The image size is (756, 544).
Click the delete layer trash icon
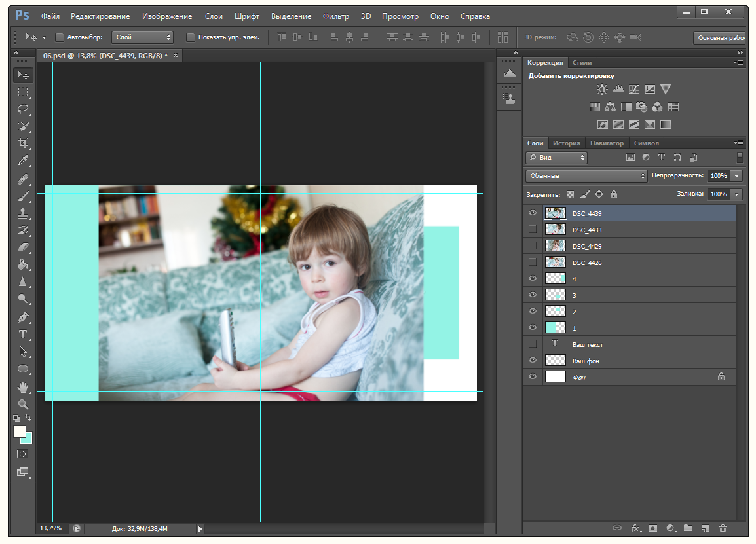click(723, 528)
